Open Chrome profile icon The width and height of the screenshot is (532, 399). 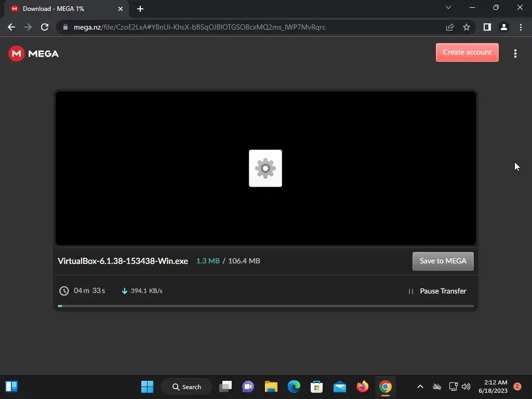click(503, 27)
